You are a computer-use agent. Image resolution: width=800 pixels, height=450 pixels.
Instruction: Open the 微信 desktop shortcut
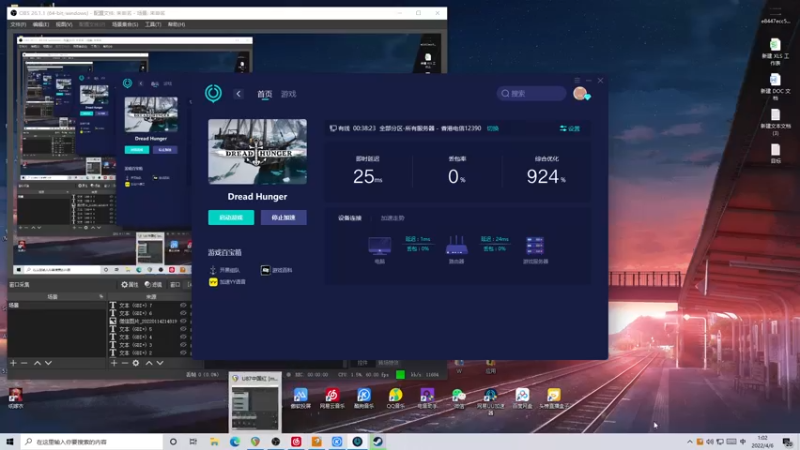pyautogui.click(x=459, y=398)
